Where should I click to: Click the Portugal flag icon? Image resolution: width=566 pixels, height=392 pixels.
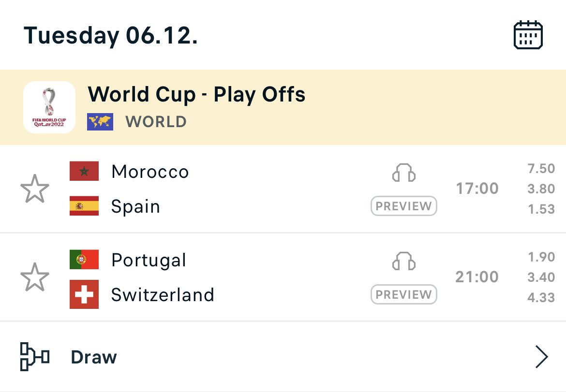[x=84, y=259]
